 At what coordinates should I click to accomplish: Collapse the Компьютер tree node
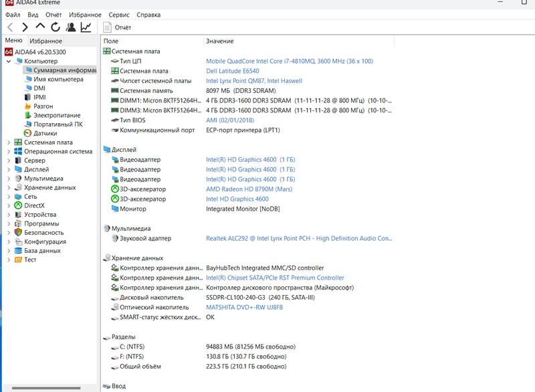(9, 62)
